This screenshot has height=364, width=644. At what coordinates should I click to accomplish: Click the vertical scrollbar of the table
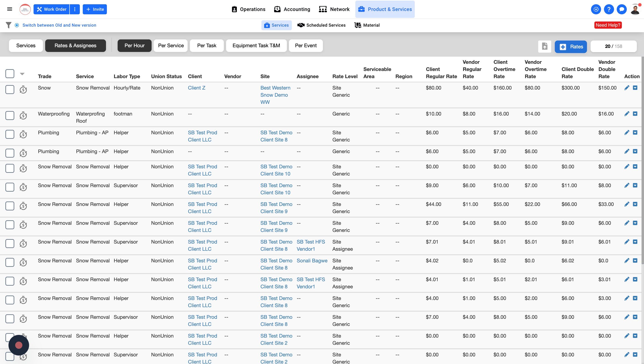pyautogui.click(x=642, y=160)
